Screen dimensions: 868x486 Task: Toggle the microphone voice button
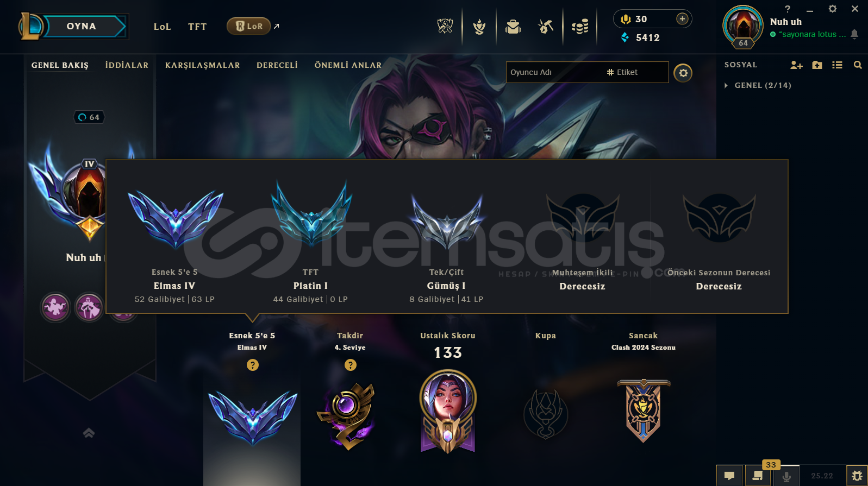click(x=786, y=476)
